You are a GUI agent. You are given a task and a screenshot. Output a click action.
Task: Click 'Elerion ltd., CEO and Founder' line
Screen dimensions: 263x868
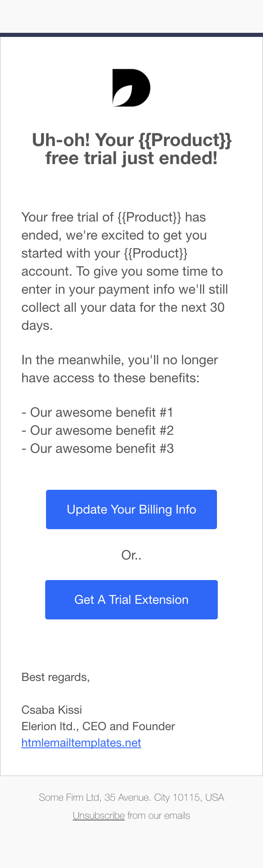coord(98,726)
